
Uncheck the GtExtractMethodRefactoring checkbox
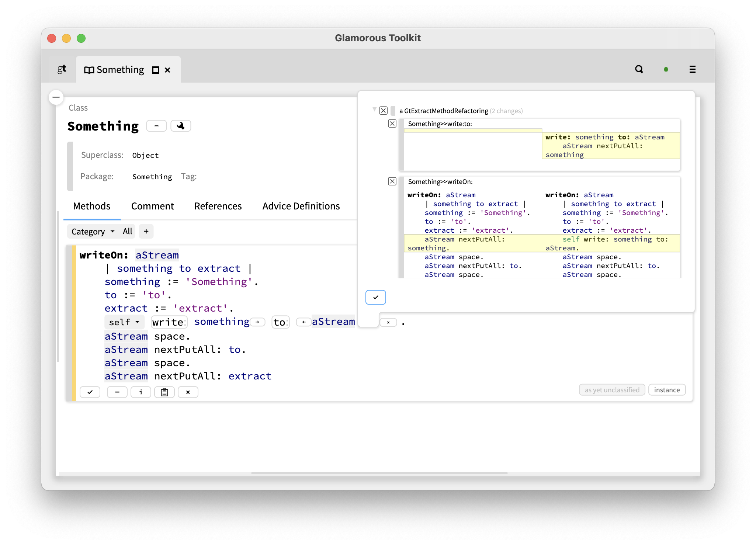(384, 111)
